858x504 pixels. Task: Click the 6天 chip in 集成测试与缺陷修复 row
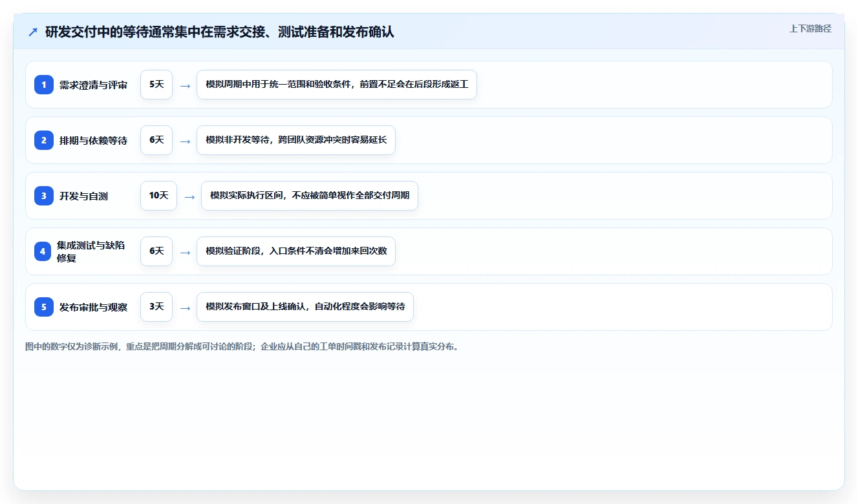click(x=156, y=251)
